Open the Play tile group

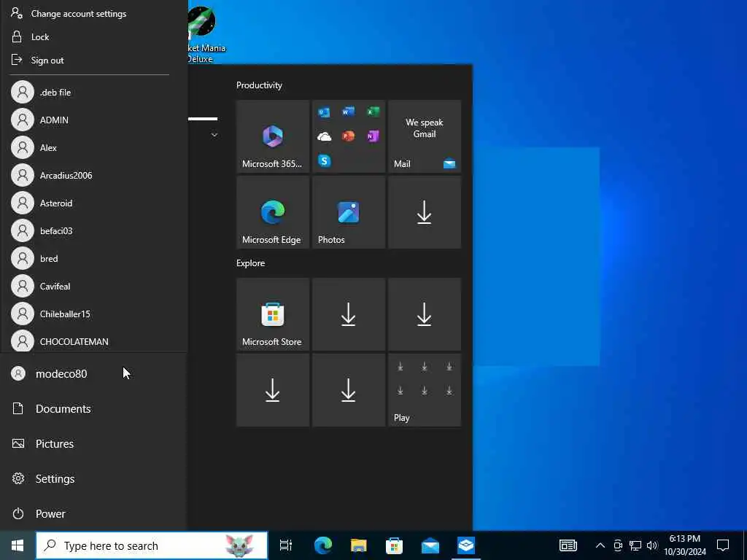pyautogui.click(x=425, y=390)
